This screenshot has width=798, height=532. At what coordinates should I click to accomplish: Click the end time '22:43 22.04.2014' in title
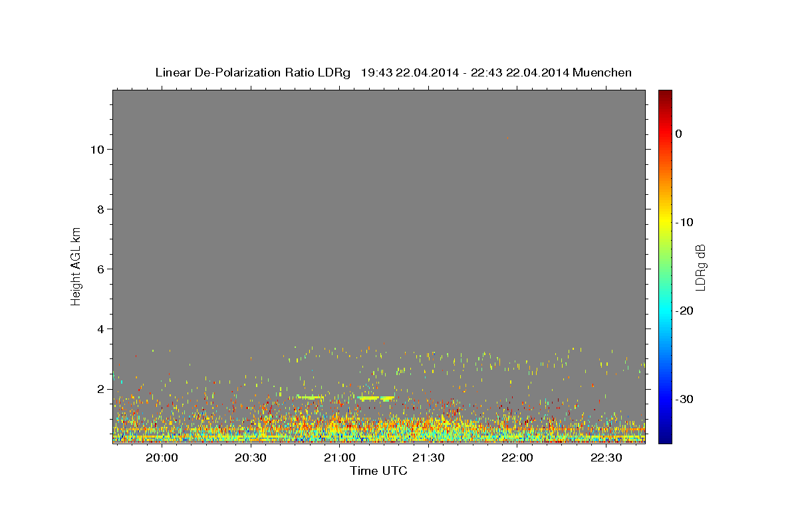[520, 72]
